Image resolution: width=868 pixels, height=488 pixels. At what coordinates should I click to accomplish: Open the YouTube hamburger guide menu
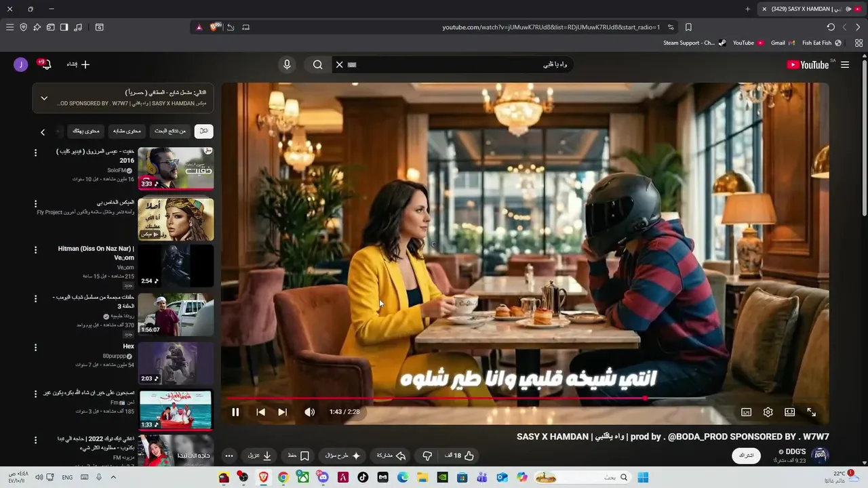coord(844,64)
